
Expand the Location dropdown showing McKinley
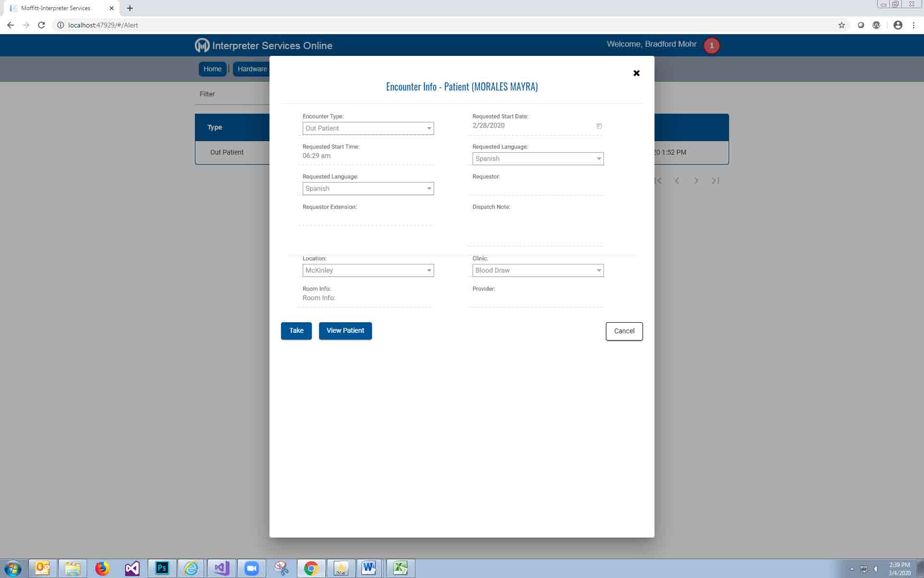tap(368, 270)
